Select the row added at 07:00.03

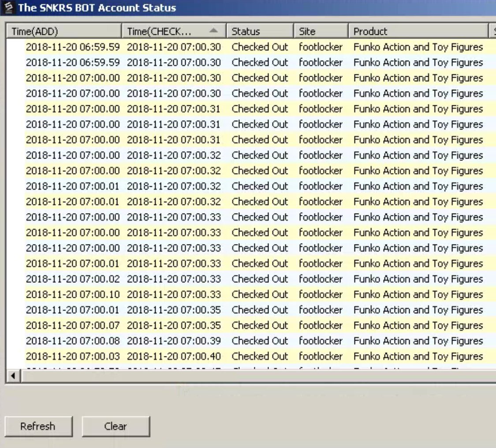[260, 356]
